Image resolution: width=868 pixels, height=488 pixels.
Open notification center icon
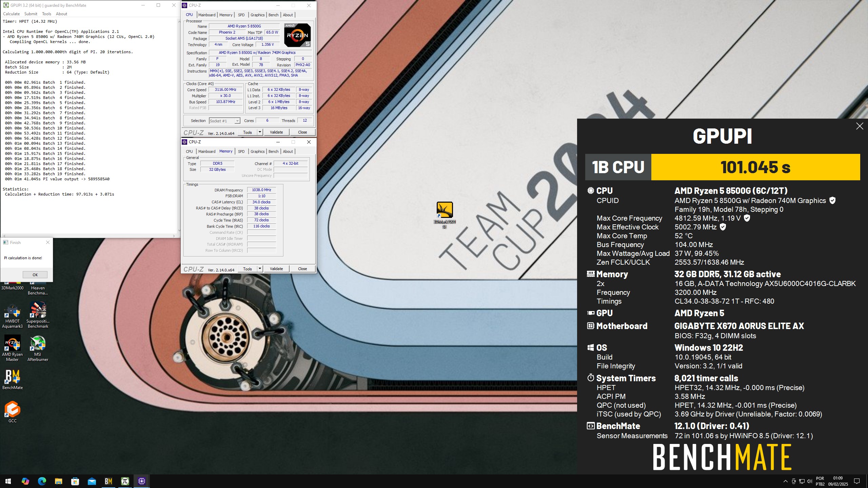point(856,481)
